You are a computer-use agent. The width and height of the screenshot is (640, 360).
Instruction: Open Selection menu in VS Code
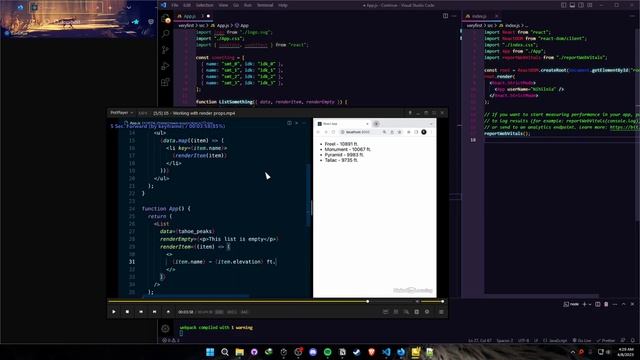coord(204,5)
